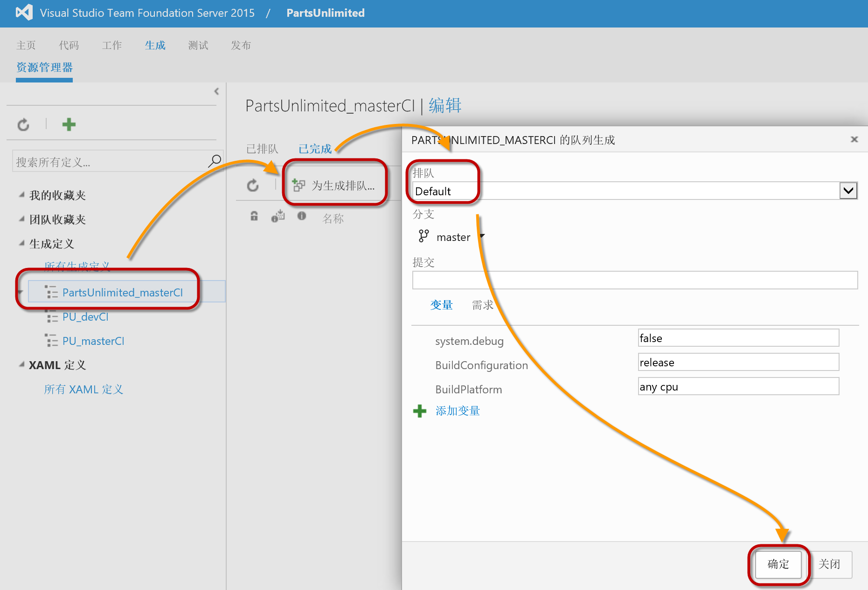This screenshot has height=590, width=868.
Task: Click the build reason column icon
Action: click(278, 216)
